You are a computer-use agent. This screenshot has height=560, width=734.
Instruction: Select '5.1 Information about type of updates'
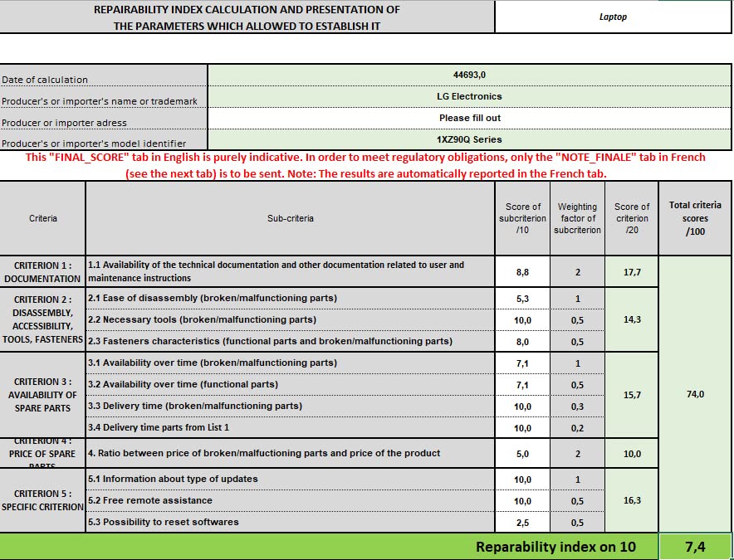tap(174, 479)
